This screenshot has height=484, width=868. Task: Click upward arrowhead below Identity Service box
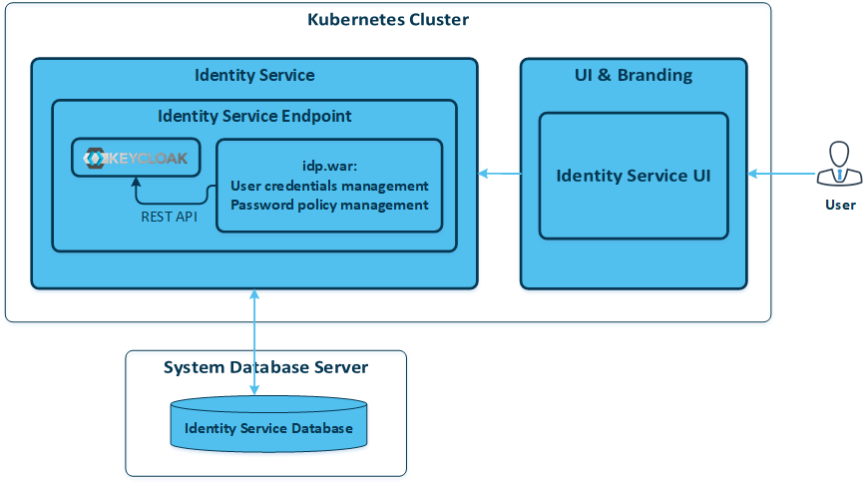255,295
